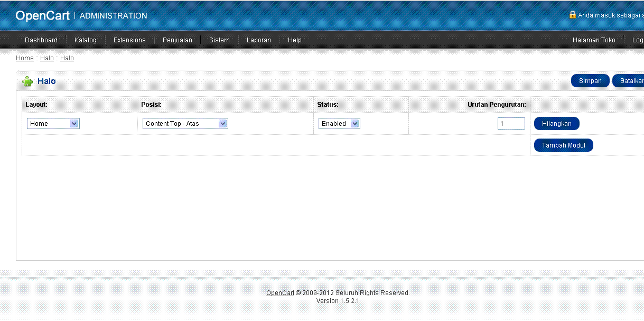Click the Tambah Modul button
Viewport: 644px width, 321px height.
[x=564, y=145]
